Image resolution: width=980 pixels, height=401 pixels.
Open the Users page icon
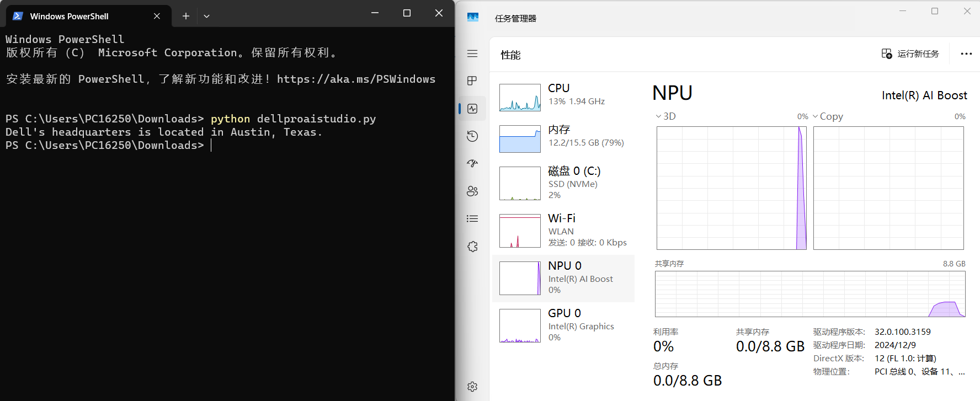pyautogui.click(x=472, y=191)
